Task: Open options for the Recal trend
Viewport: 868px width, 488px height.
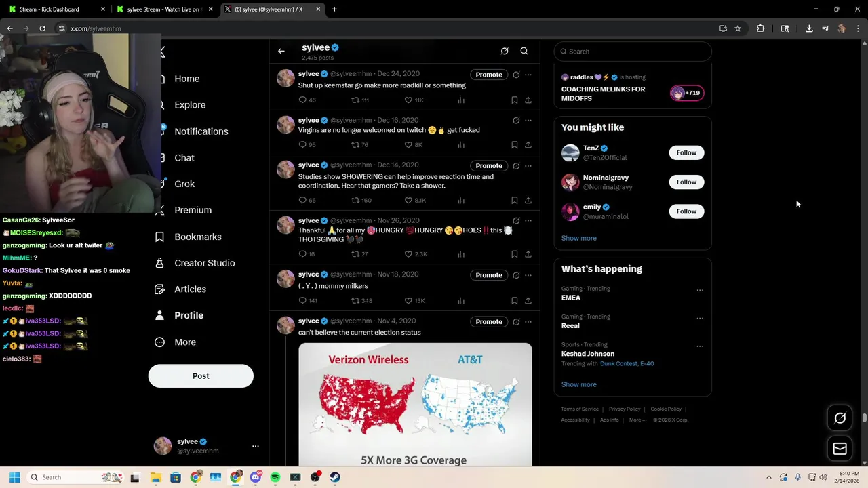Action: coord(700,318)
